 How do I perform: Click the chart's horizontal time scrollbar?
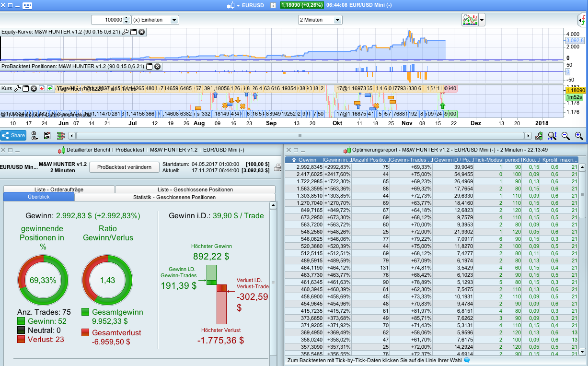pyautogui.click(x=300, y=136)
